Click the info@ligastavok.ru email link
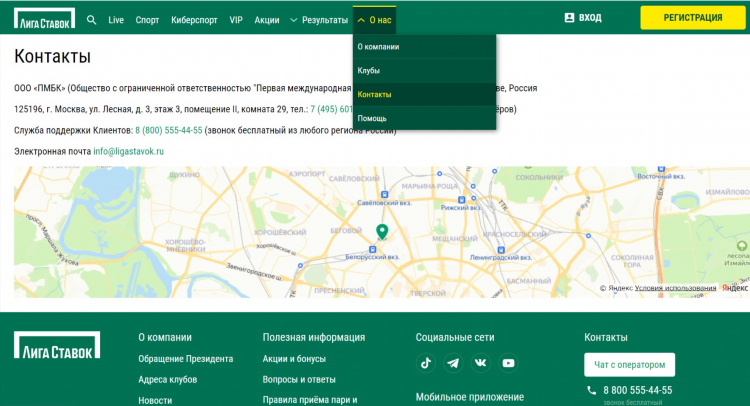 (x=128, y=151)
